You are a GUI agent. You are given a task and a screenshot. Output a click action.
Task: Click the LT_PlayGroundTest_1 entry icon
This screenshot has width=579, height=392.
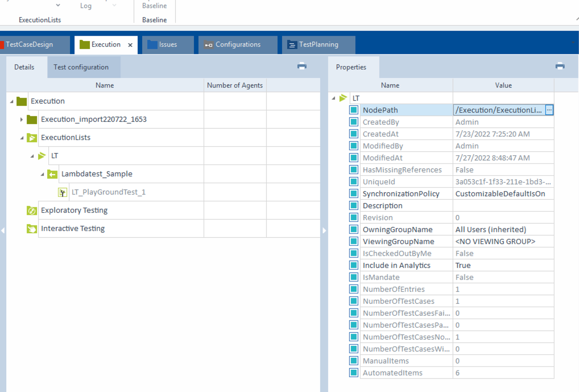[x=63, y=192]
